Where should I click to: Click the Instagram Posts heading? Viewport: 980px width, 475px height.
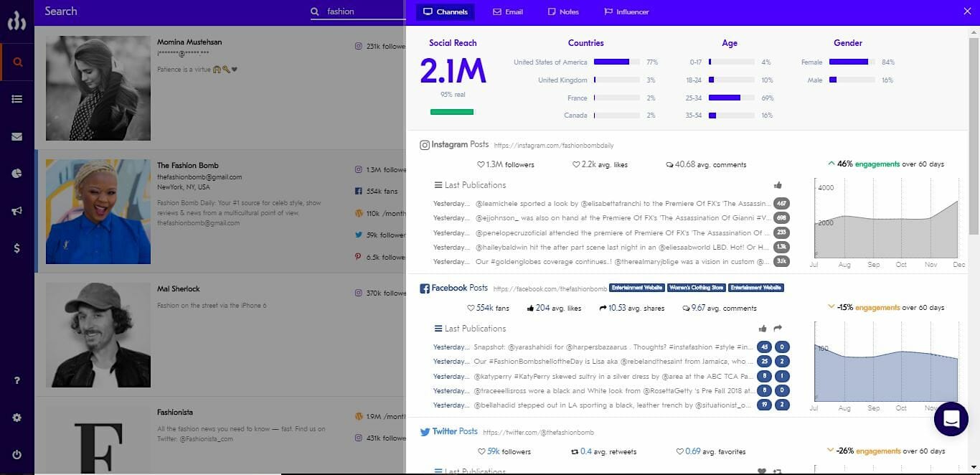[454, 145]
